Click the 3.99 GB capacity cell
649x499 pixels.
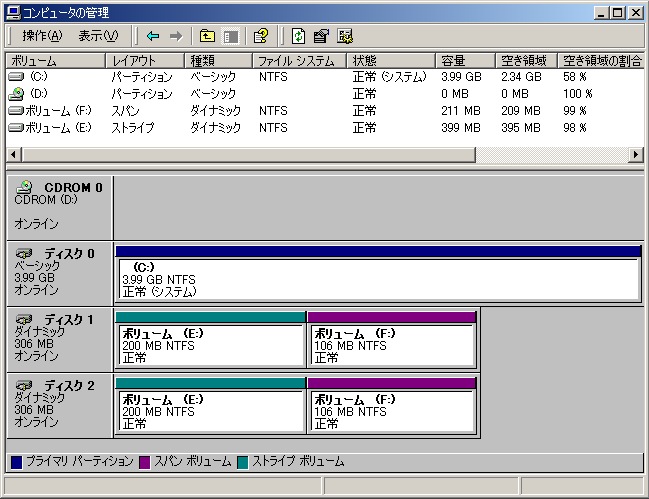click(x=461, y=77)
